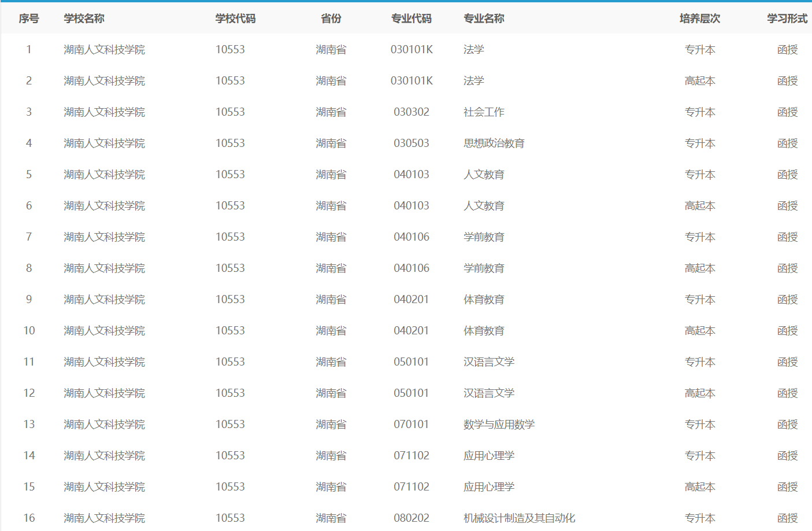
Task: Click 汉语言文学 in row 11
Action: [489, 362]
